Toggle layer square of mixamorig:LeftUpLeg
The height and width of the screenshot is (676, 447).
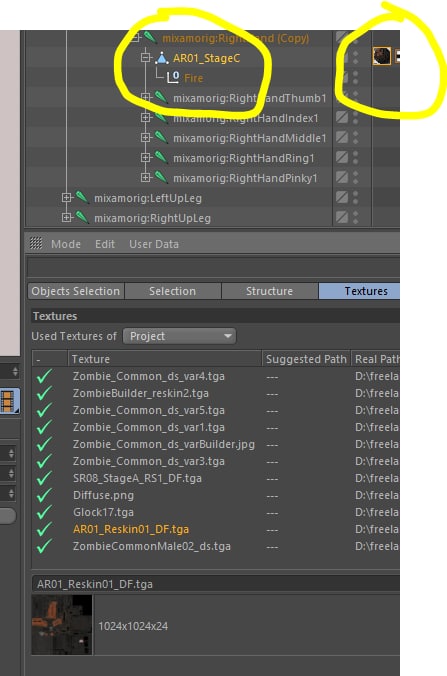[x=342, y=197]
